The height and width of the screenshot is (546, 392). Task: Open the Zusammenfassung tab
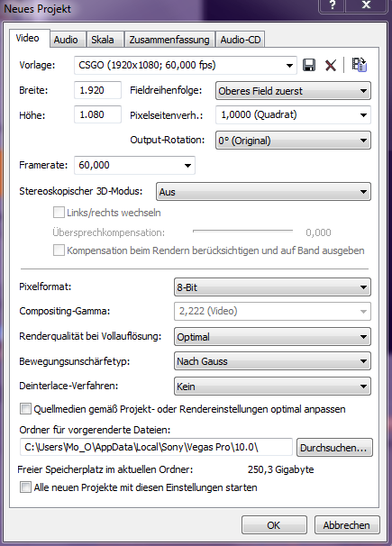pyautogui.click(x=169, y=40)
